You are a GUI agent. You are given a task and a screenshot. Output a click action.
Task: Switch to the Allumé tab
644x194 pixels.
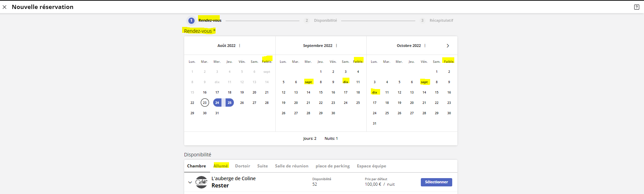[x=221, y=166]
